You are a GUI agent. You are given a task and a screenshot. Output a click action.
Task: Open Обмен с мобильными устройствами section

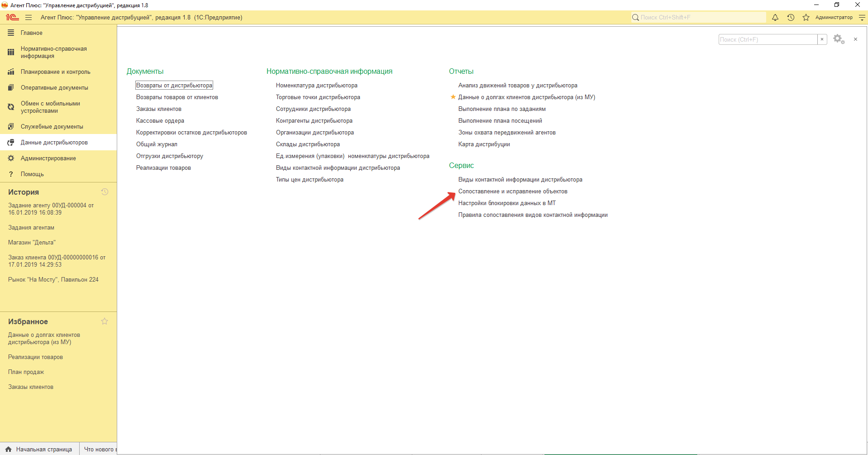click(x=58, y=107)
